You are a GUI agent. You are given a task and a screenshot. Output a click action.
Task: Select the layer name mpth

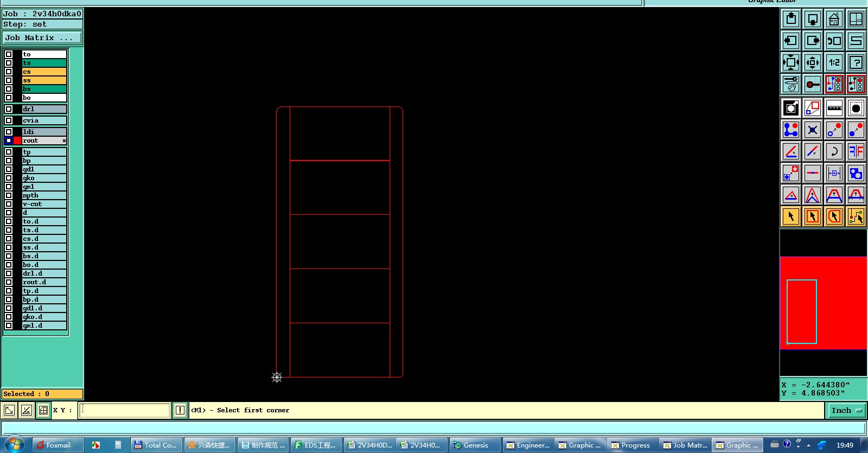pyautogui.click(x=44, y=195)
